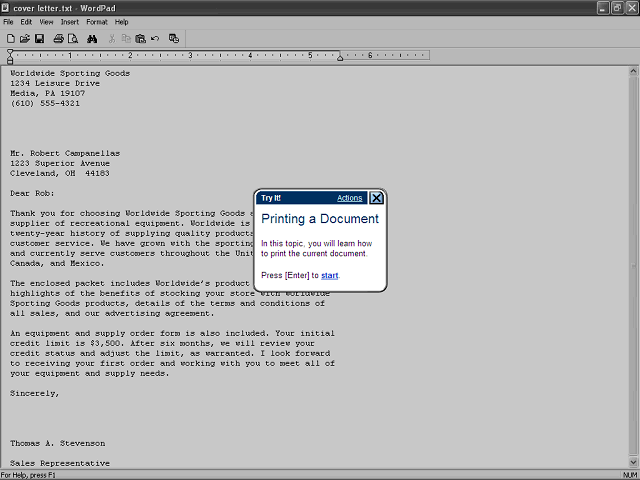Click the 'Worldwide Sporting Goods' heading line

tap(70, 73)
